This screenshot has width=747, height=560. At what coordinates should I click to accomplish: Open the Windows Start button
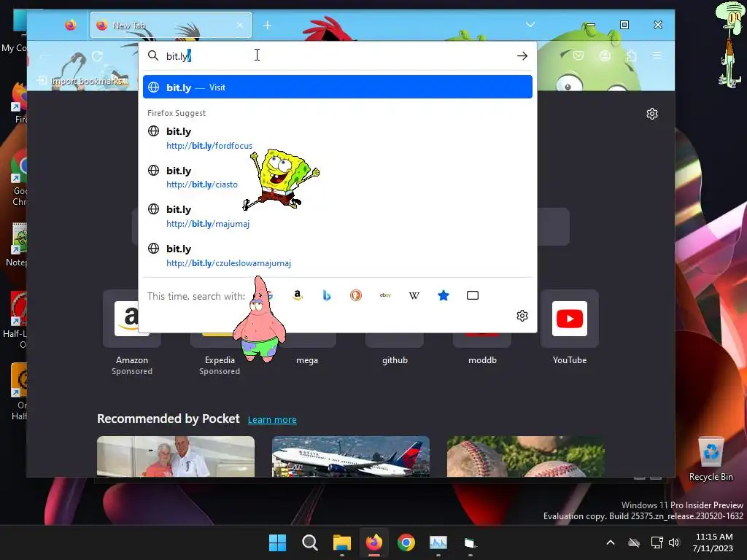coord(277,542)
